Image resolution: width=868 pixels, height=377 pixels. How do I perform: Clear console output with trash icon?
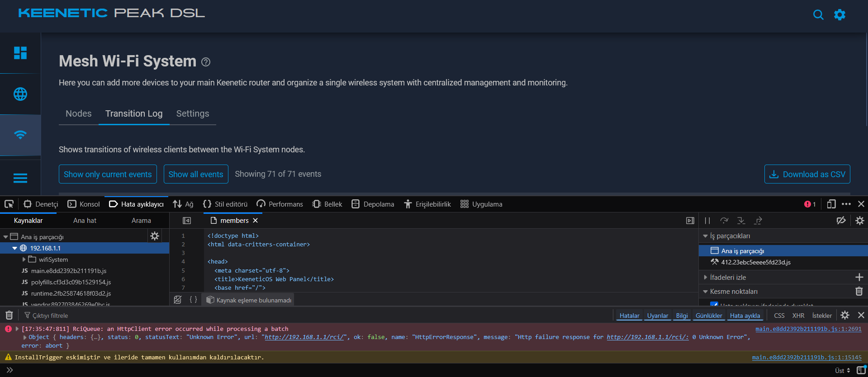(9, 315)
